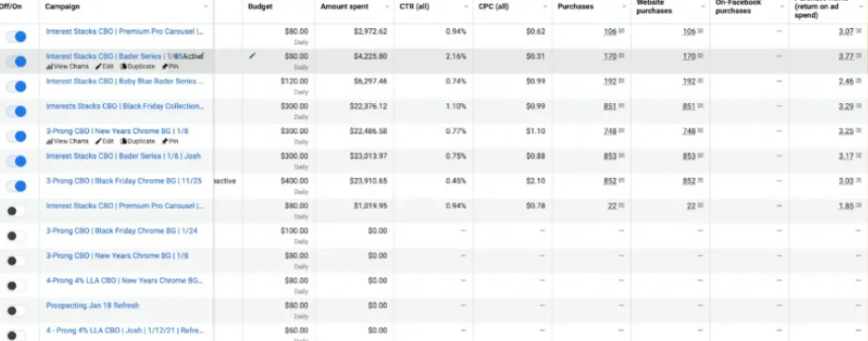Duplicate the active 3-Prong New Years Chrome BG campaign
This screenshot has height=341, width=868.
click(138, 141)
